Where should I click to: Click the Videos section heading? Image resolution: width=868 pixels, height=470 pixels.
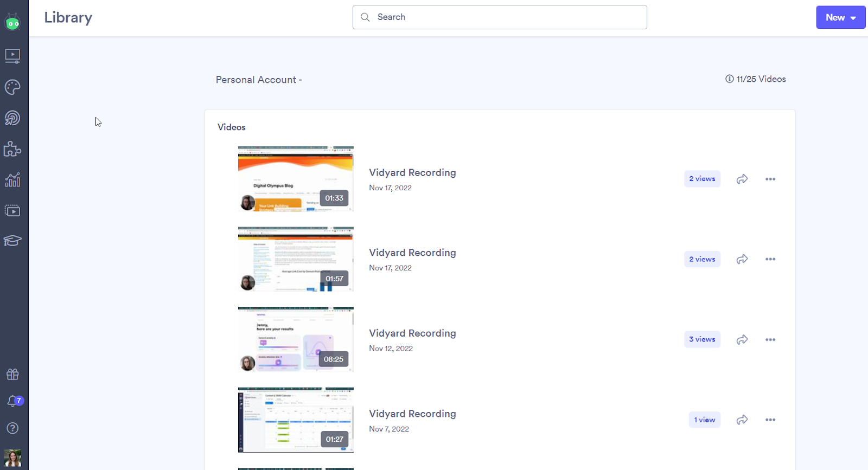click(232, 127)
